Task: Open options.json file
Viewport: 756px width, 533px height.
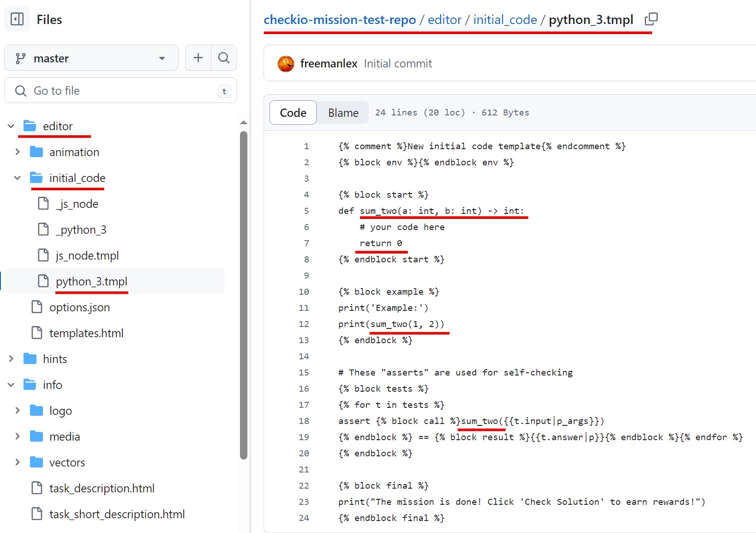Action: (79, 307)
